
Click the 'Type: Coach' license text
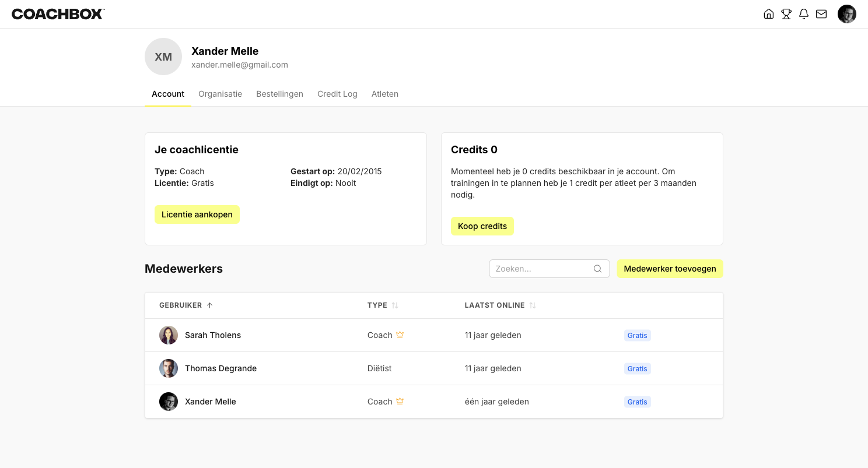coord(180,171)
